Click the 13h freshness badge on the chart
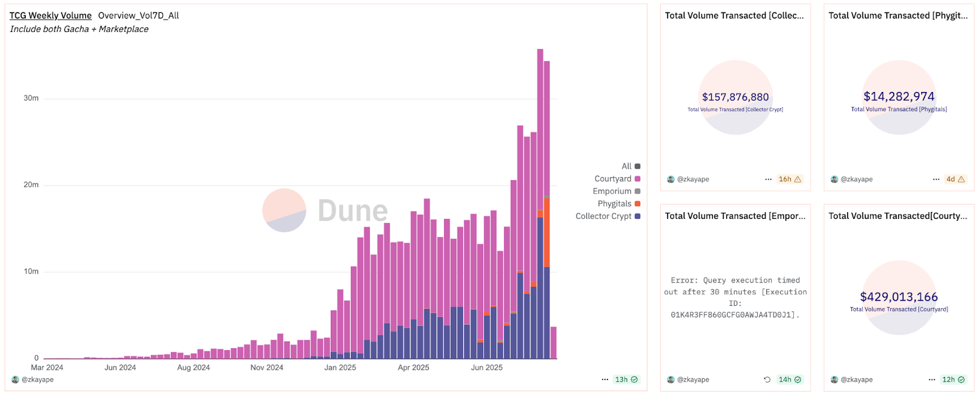980x396 pixels. 626,379
